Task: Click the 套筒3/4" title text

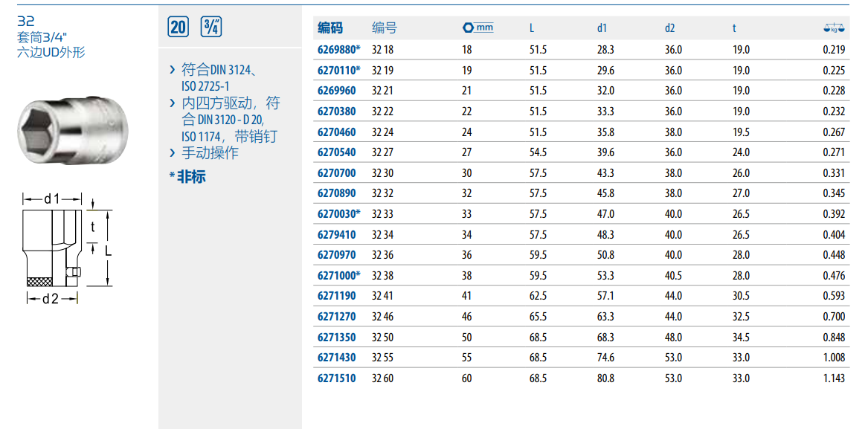Action: pyautogui.click(x=42, y=37)
